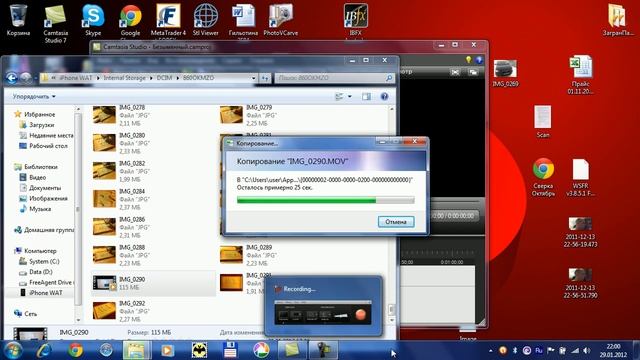Launch Skype from the desktop
The image size is (640, 360).
tap(93, 20)
